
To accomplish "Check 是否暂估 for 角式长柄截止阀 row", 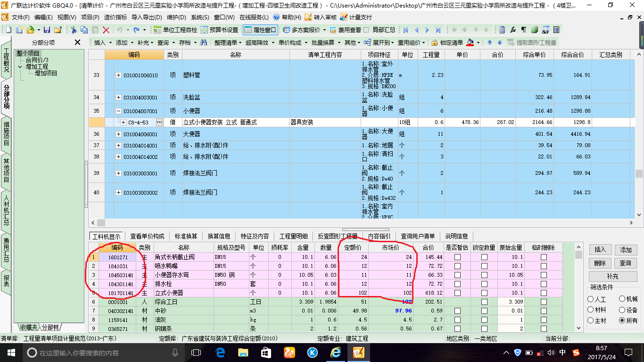I will point(457,257).
